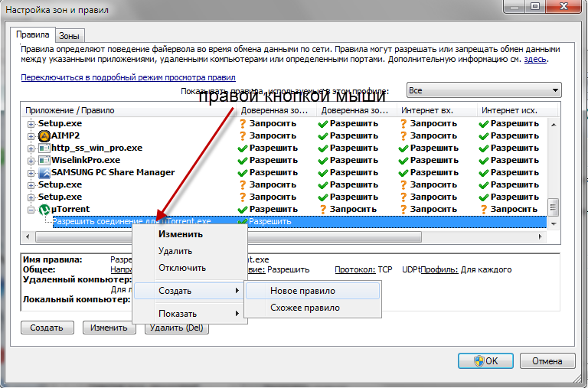Click the AIMP2 application icon
Viewport: 588px width, 388px height.
point(44,135)
